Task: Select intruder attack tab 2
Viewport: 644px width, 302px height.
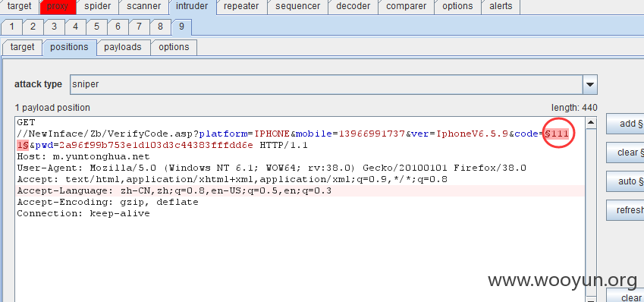Action: coord(33,27)
